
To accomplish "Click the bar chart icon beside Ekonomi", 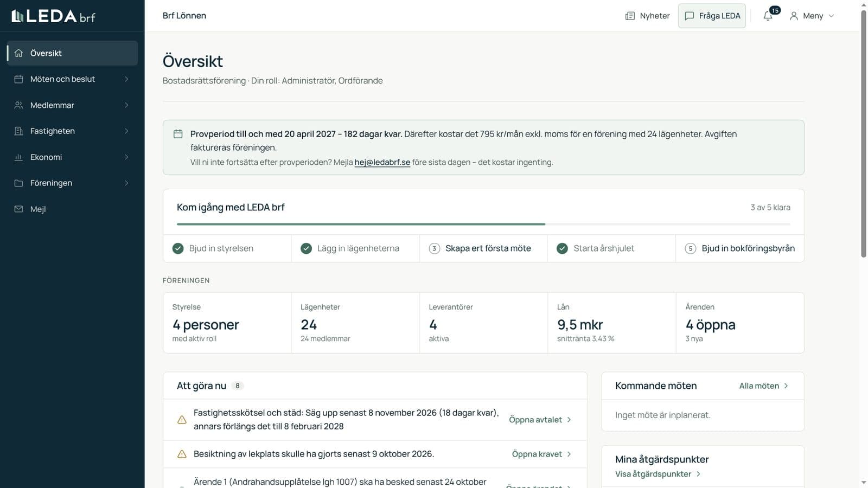I will [x=18, y=157].
